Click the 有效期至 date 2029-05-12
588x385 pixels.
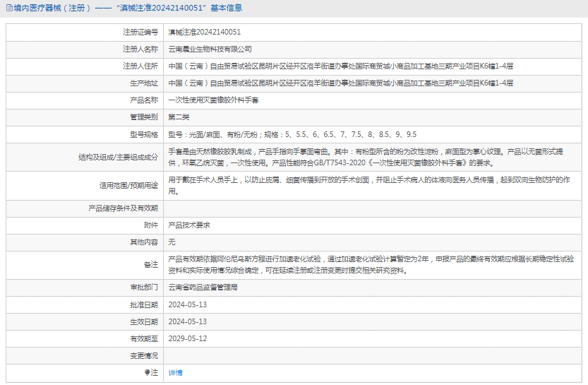[x=187, y=338]
